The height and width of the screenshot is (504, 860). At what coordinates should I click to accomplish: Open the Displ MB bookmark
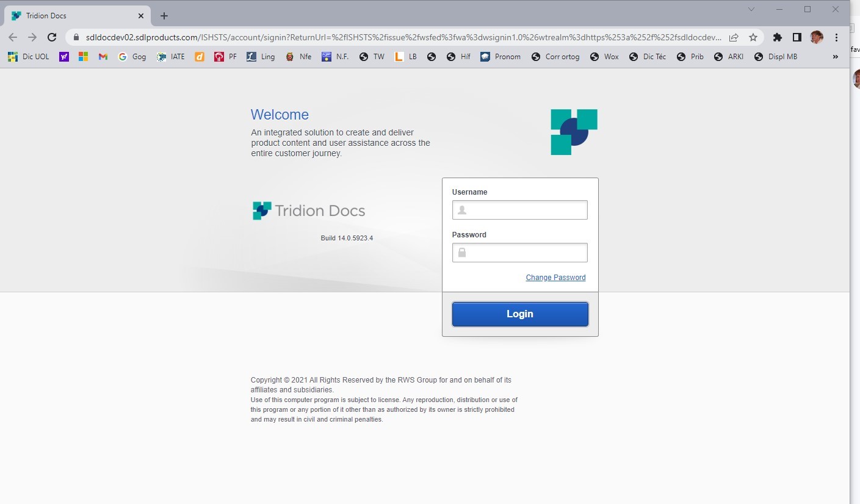pyautogui.click(x=776, y=57)
